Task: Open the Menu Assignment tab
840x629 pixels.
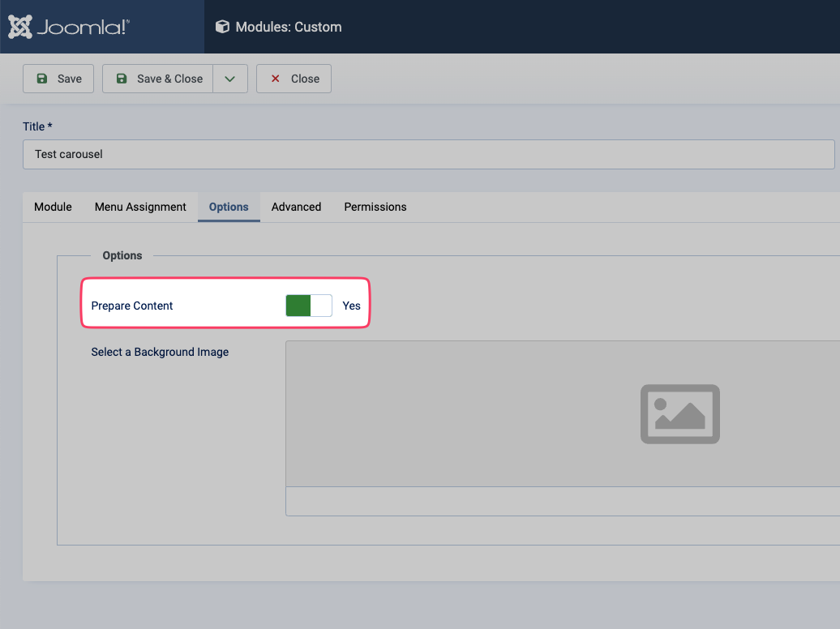Action: (140, 207)
